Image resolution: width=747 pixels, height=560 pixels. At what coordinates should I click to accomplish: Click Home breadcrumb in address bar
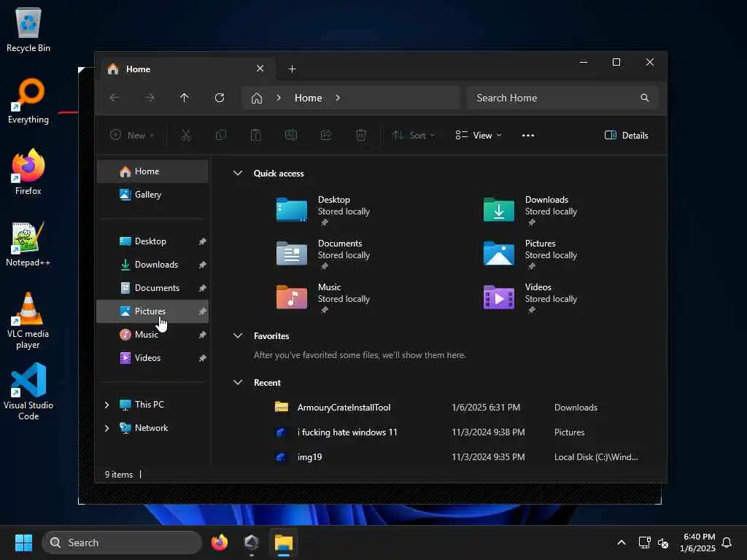[x=309, y=98]
